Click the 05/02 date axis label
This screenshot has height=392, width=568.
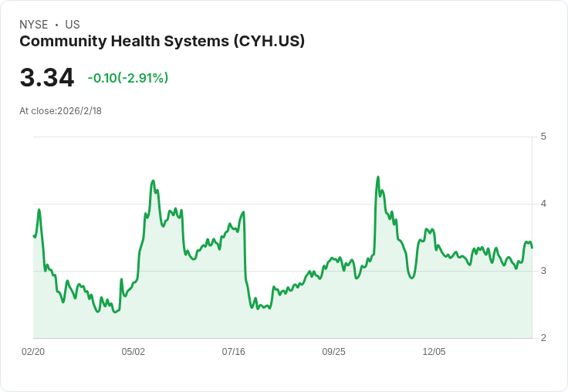coord(134,352)
